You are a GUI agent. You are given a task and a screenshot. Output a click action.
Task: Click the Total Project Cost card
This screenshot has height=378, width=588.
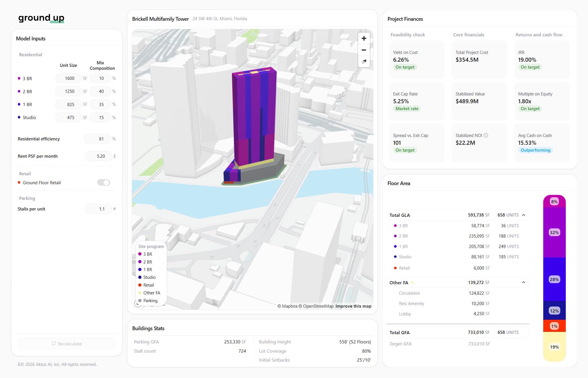click(x=479, y=60)
